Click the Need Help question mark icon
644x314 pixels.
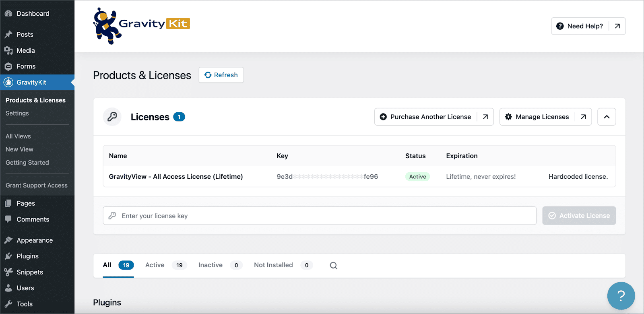pos(560,26)
